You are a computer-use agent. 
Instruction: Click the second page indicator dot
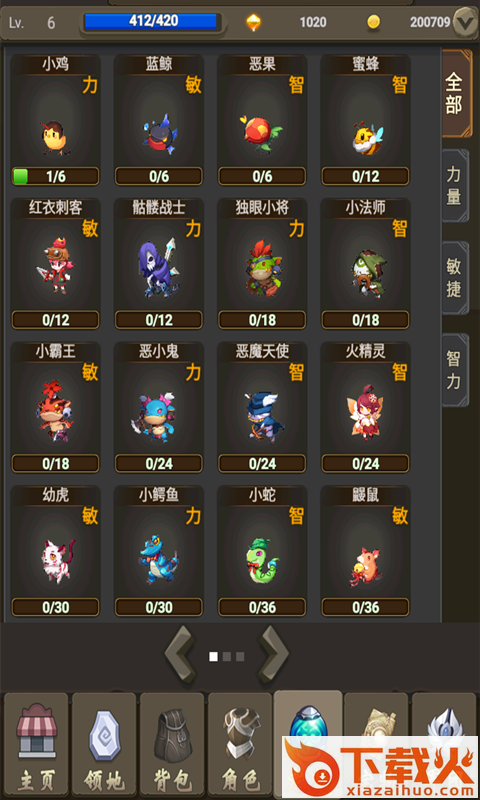227,657
